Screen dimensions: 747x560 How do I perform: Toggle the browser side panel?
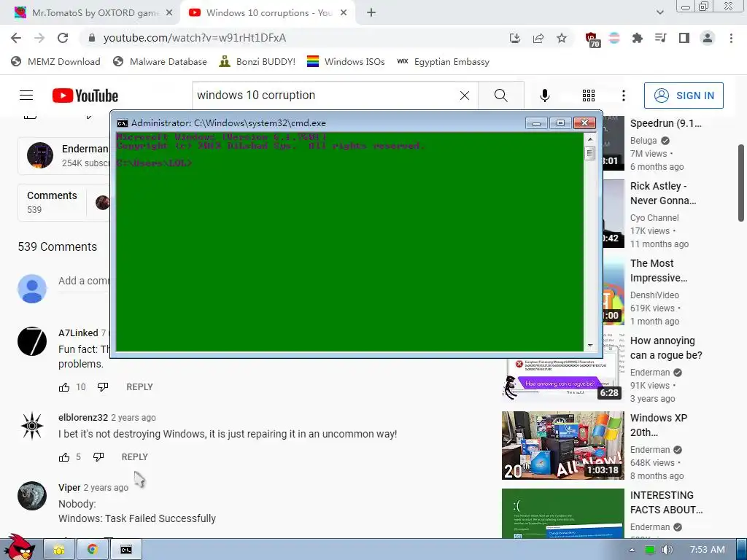[x=684, y=38]
